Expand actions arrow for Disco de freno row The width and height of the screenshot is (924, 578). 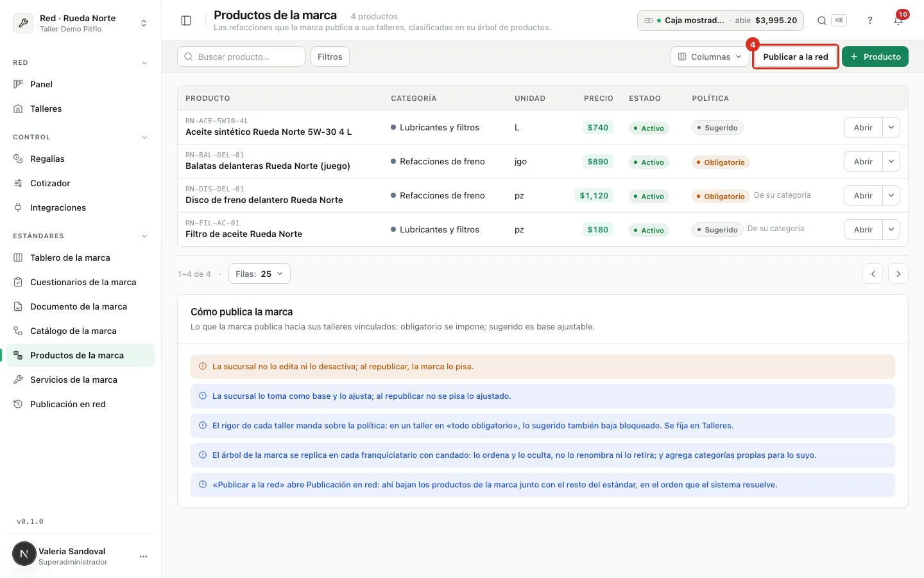[891, 195]
